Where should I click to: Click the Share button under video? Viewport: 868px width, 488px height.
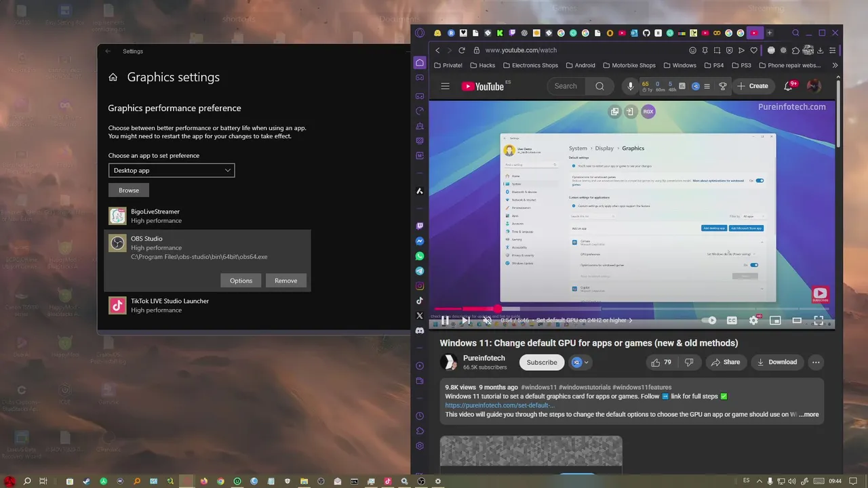tap(725, 362)
